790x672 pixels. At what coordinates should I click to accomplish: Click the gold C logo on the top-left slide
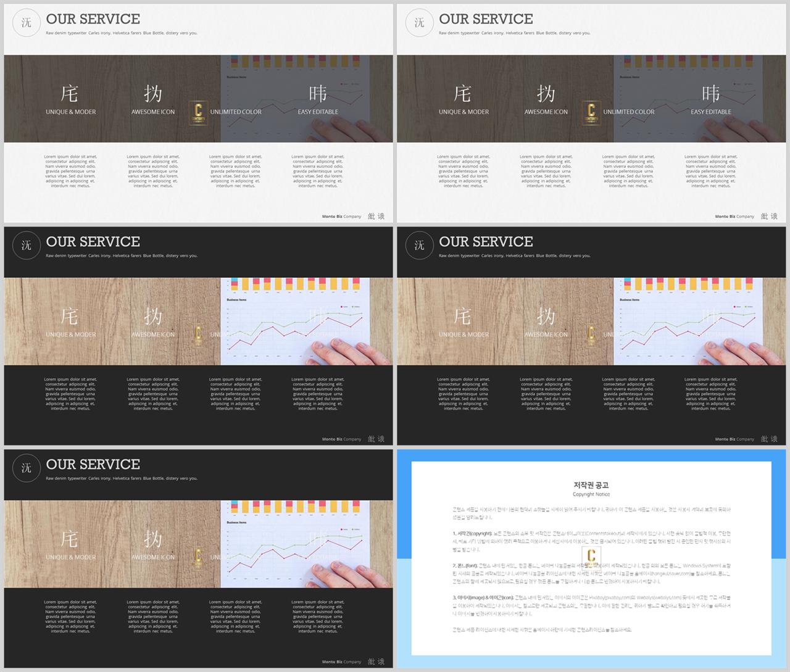[x=198, y=112]
